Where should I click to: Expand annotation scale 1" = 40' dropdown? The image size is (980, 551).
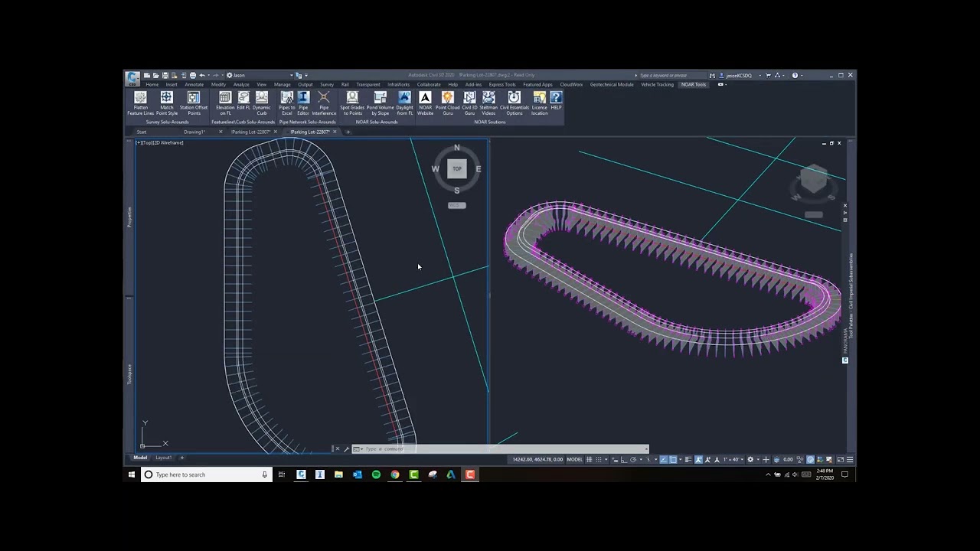(x=733, y=459)
